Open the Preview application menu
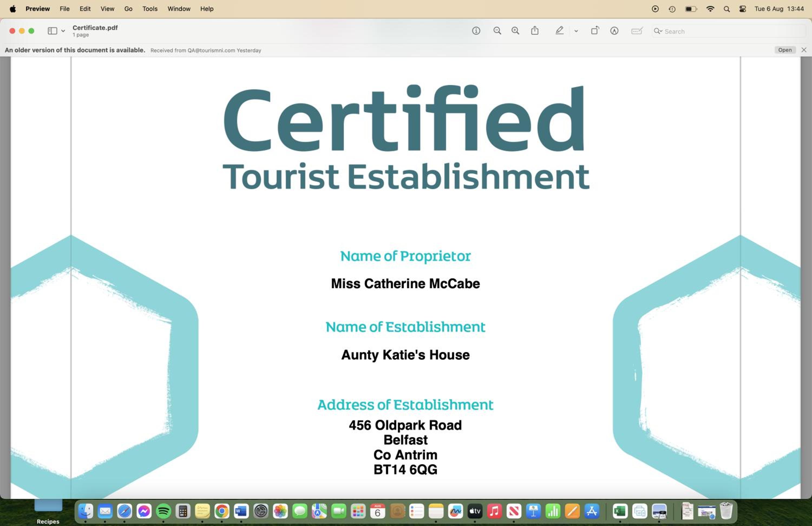 [x=38, y=9]
